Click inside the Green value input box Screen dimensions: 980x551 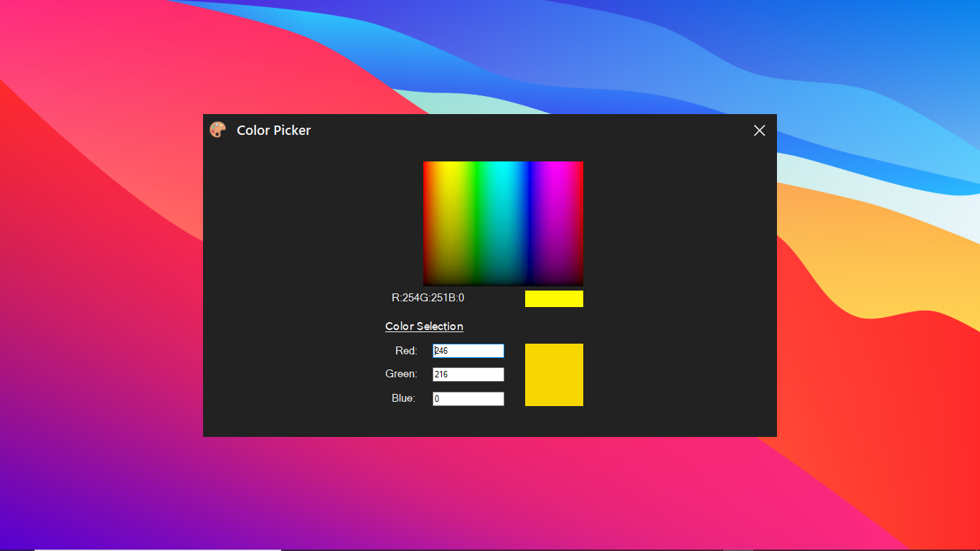468,374
